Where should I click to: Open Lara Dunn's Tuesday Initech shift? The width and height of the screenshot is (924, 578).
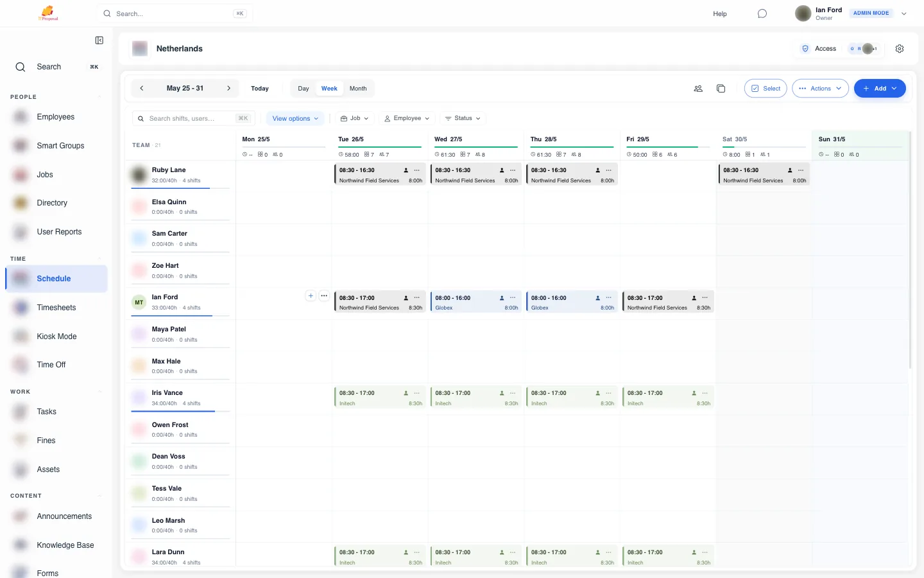tap(380, 556)
